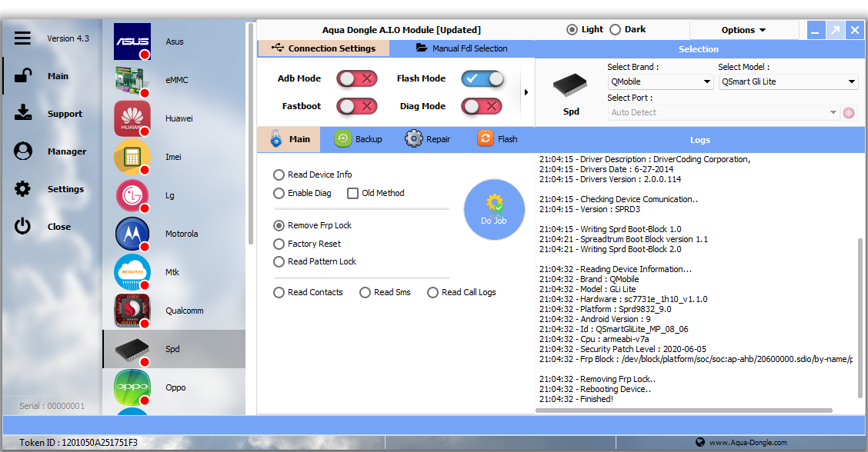Open the Repair tab

pyautogui.click(x=427, y=139)
